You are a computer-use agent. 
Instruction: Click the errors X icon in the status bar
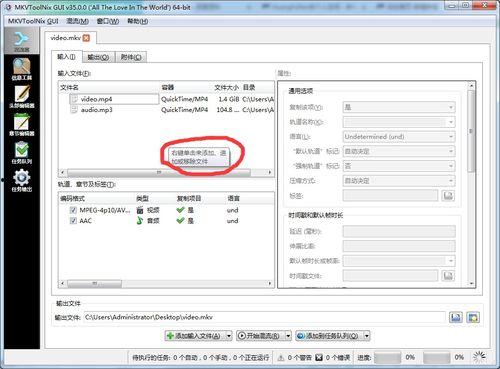click(319, 358)
